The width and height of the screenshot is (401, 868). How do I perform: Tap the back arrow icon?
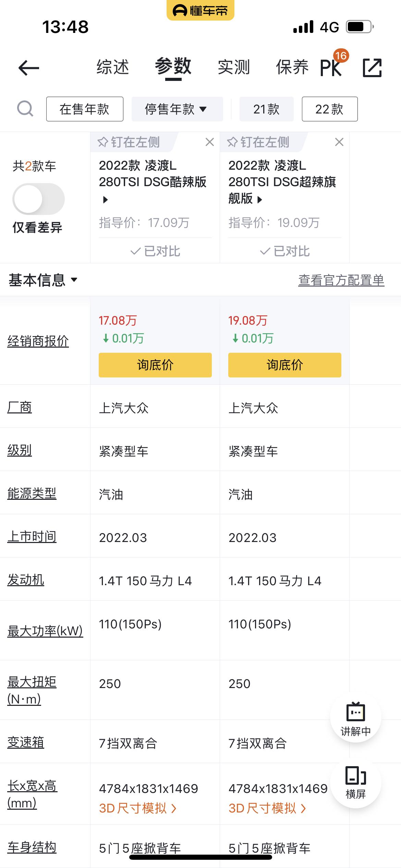coord(29,68)
